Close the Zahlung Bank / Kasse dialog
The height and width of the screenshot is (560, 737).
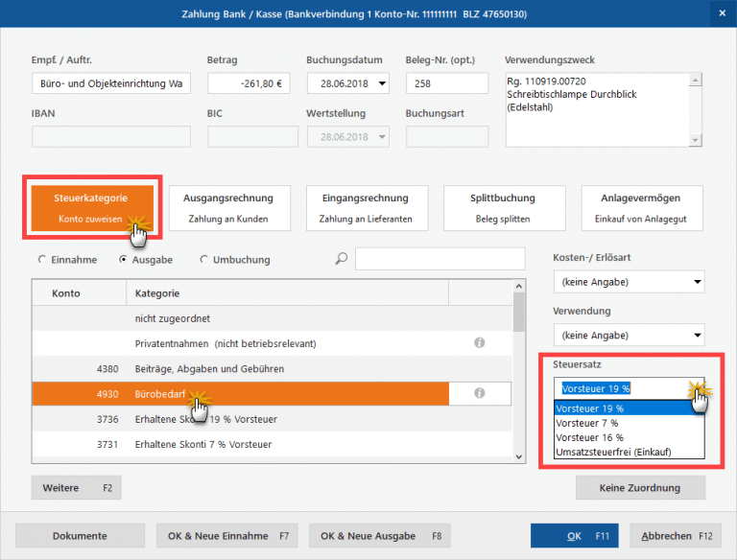pos(723,13)
